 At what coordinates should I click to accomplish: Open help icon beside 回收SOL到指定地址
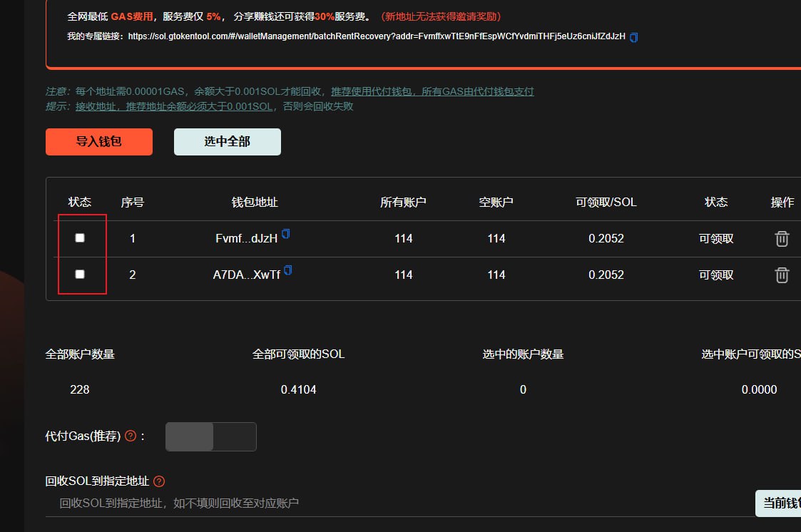[159, 481]
